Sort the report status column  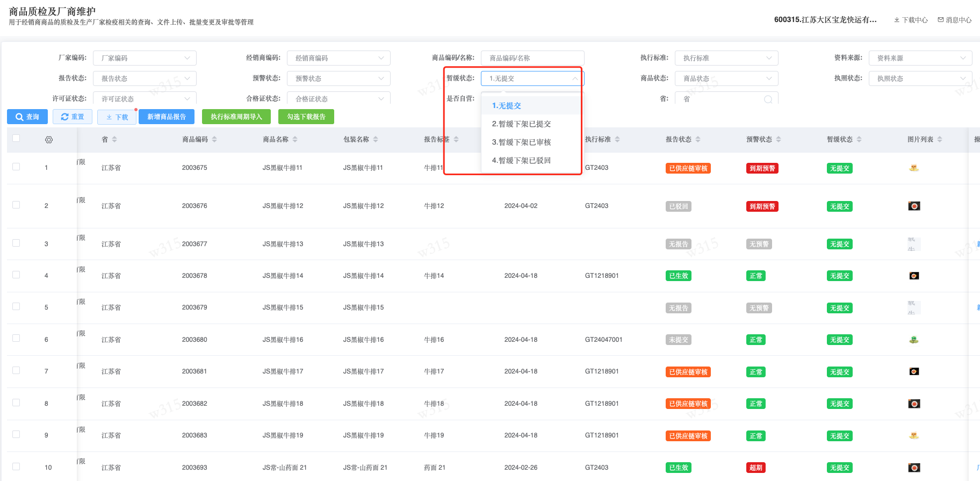point(698,140)
